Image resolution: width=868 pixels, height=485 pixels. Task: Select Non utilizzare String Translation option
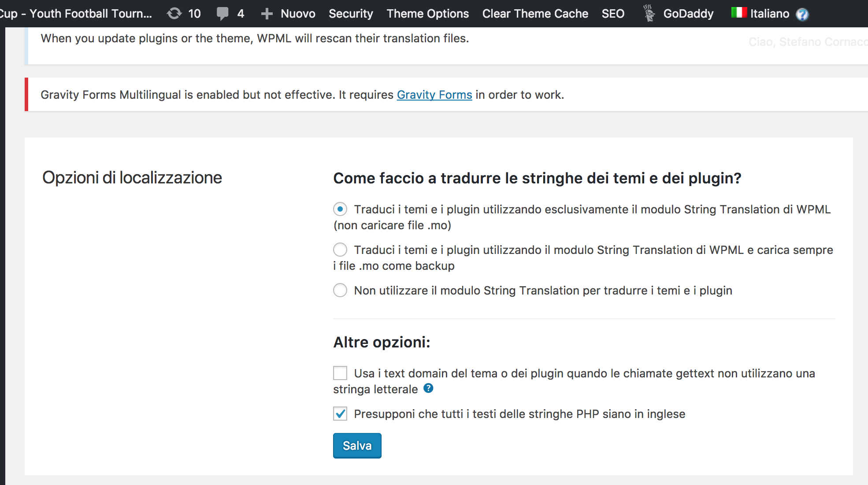pyautogui.click(x=340, y=290)
